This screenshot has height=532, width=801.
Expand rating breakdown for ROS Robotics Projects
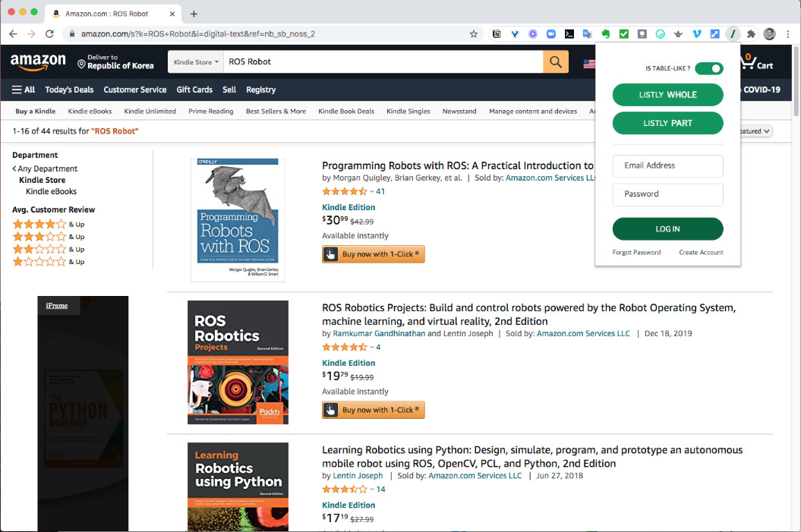[x=372, y=347]
